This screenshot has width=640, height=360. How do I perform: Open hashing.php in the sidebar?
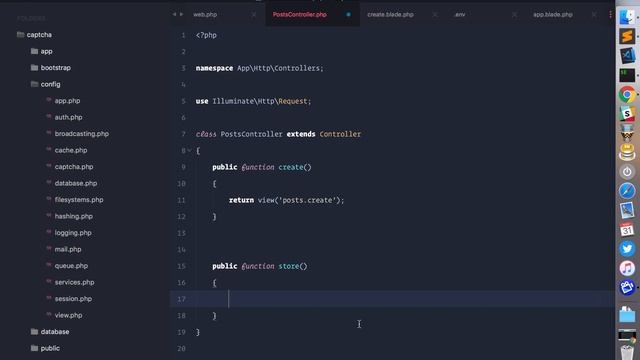pyautogui.click(x=73, y=216)
